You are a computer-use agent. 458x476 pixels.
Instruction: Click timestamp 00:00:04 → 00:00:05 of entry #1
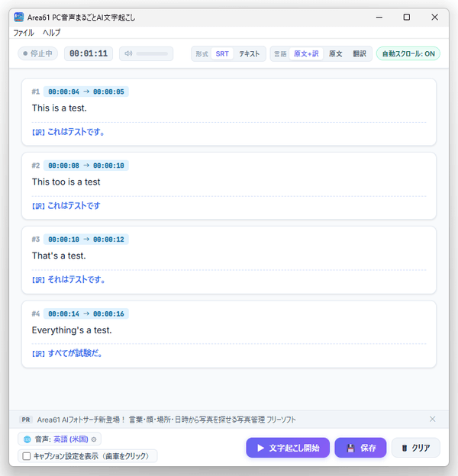(x=86, y=92)
